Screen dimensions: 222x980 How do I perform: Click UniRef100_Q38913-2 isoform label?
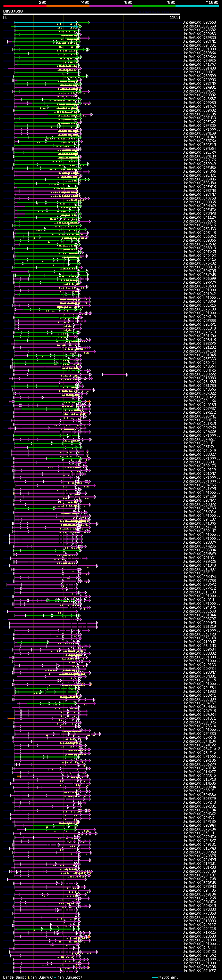click(x=201, y=267)
